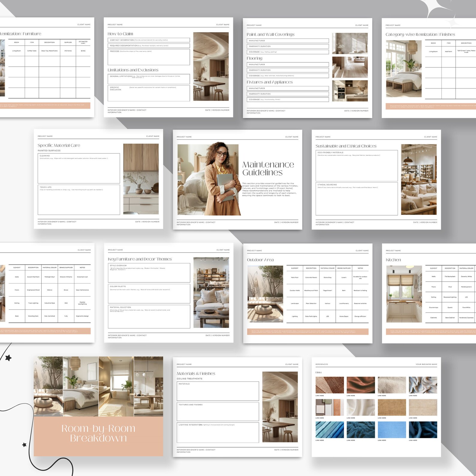Select Coverage field under Fixtures and Appliances
476x476 pixels.
tap(288, 100)
